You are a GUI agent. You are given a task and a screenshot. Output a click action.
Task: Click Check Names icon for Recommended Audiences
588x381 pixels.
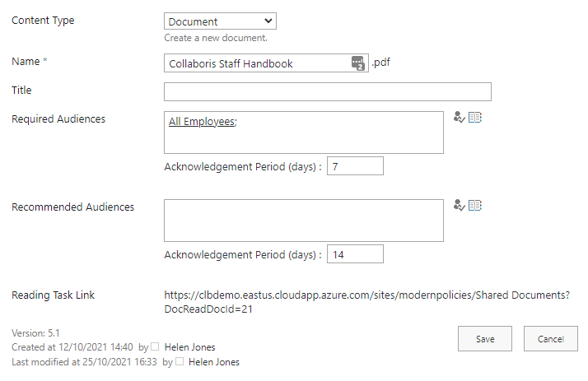[459, 205]
